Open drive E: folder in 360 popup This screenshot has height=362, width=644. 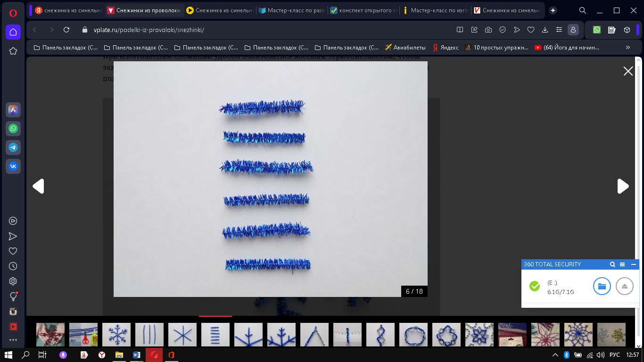pos(602,286)
